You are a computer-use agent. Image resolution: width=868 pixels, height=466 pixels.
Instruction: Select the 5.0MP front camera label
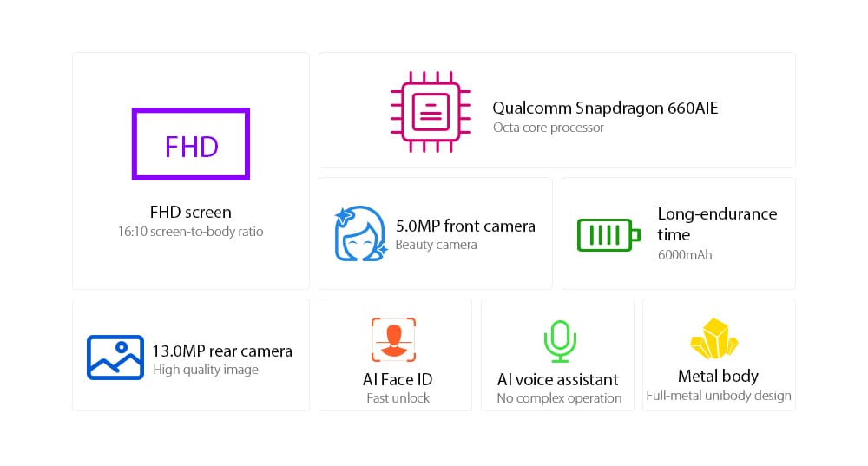point(465,226)
